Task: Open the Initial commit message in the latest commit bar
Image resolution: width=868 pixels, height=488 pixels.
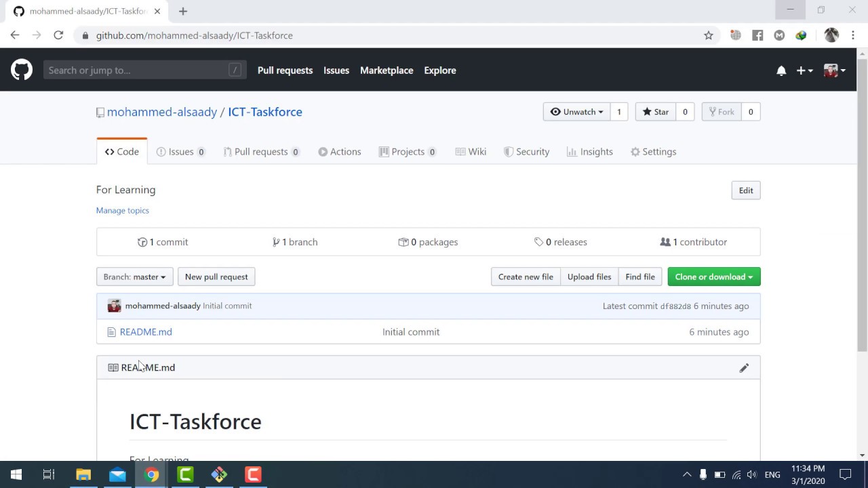Action: [227, 306]
